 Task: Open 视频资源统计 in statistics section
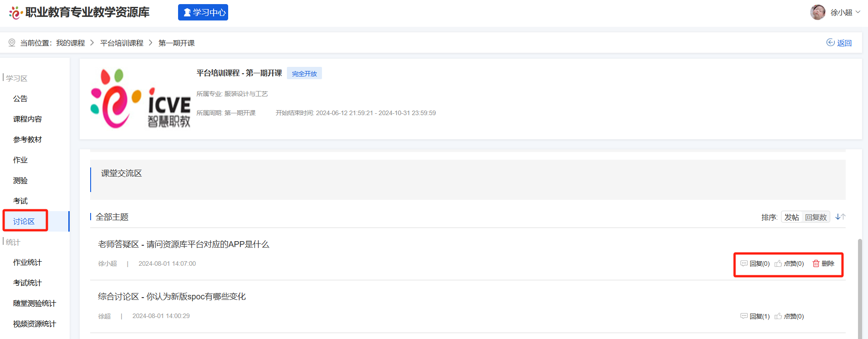click(35, 324)
